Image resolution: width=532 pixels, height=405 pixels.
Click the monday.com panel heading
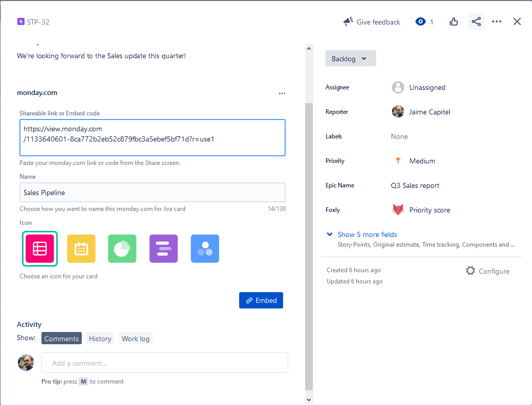[x=37, y=92]
